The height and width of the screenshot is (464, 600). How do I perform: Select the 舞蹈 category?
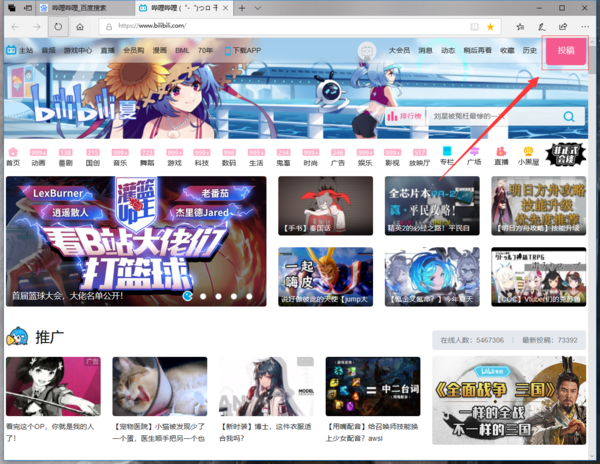147,157
